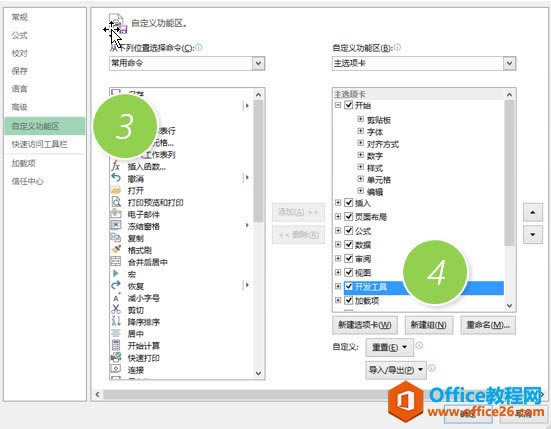Click the Insert Function fx icon
551x429 pixels.
point(116,165)
